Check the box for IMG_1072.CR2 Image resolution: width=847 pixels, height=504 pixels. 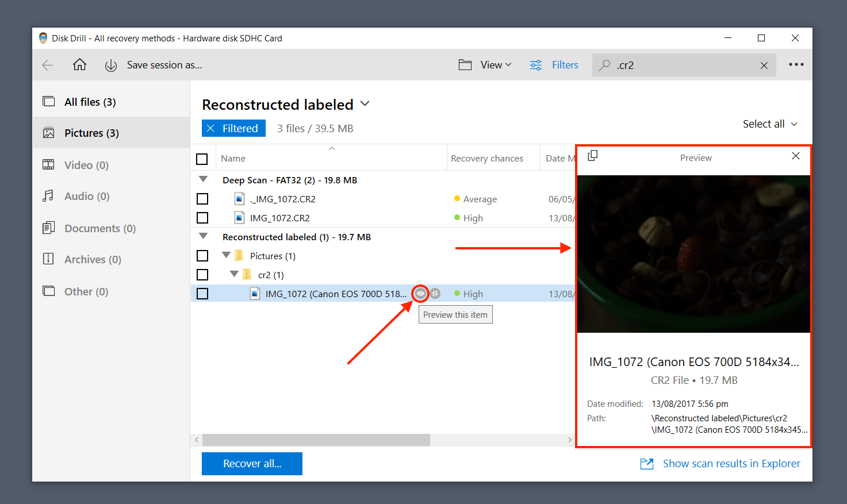tap(202, 218)
